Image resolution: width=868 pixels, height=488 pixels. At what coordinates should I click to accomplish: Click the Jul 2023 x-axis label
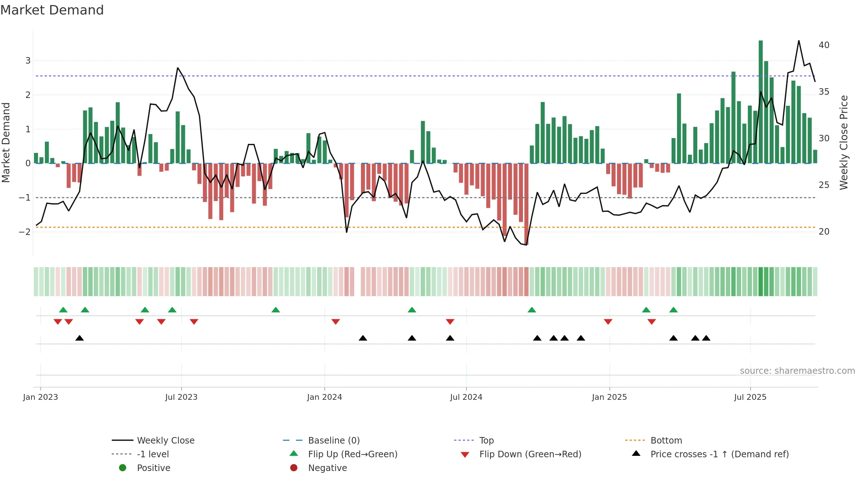coord(181,397)
